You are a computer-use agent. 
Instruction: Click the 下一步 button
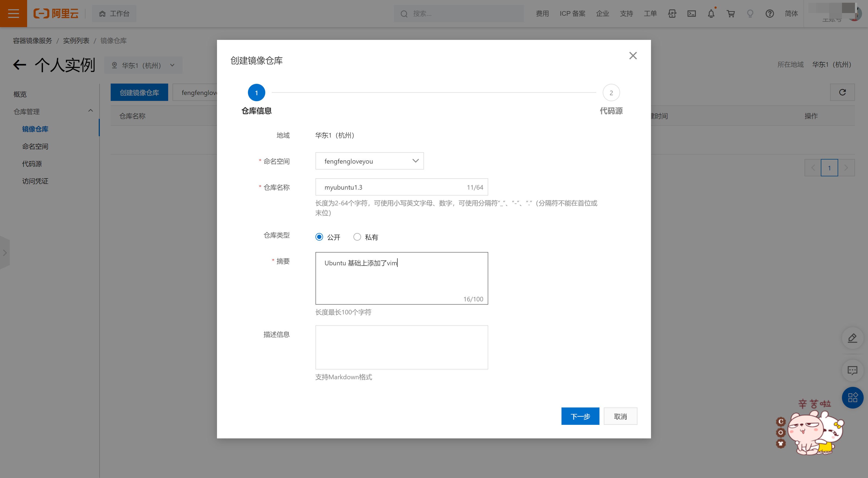580,416
